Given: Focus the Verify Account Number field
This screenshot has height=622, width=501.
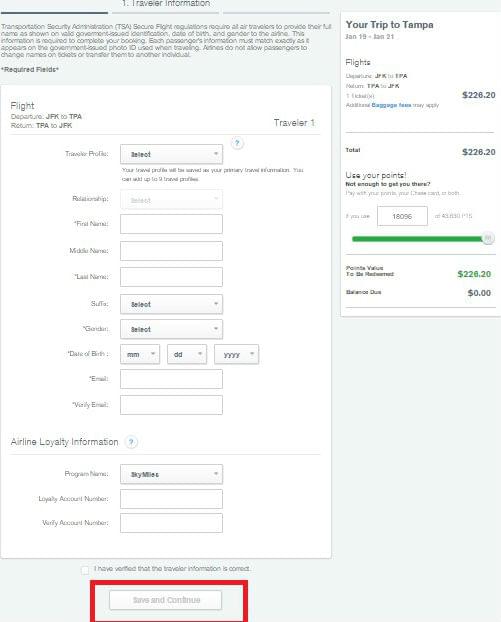Looking at the screenshot, I should click(171, 523).
